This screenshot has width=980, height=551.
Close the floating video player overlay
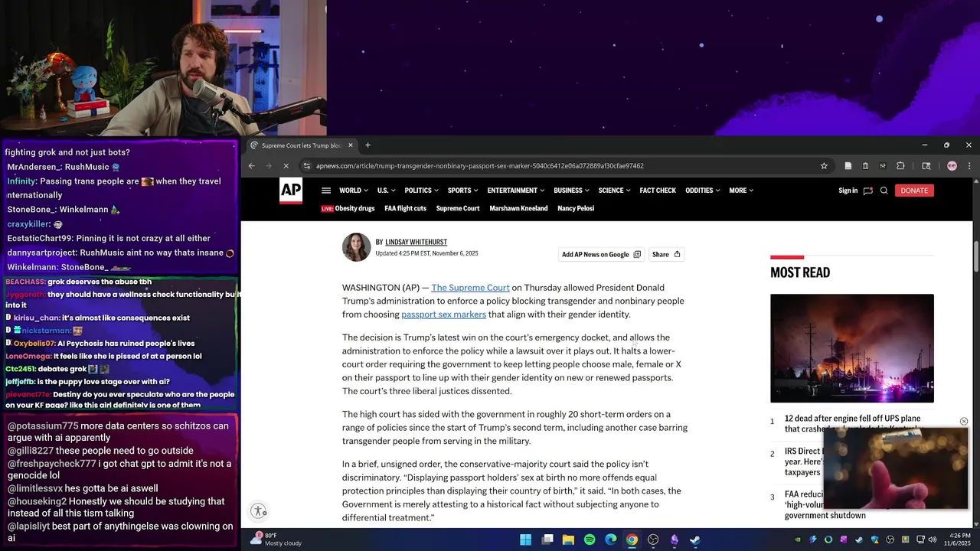tap(964, 422)
